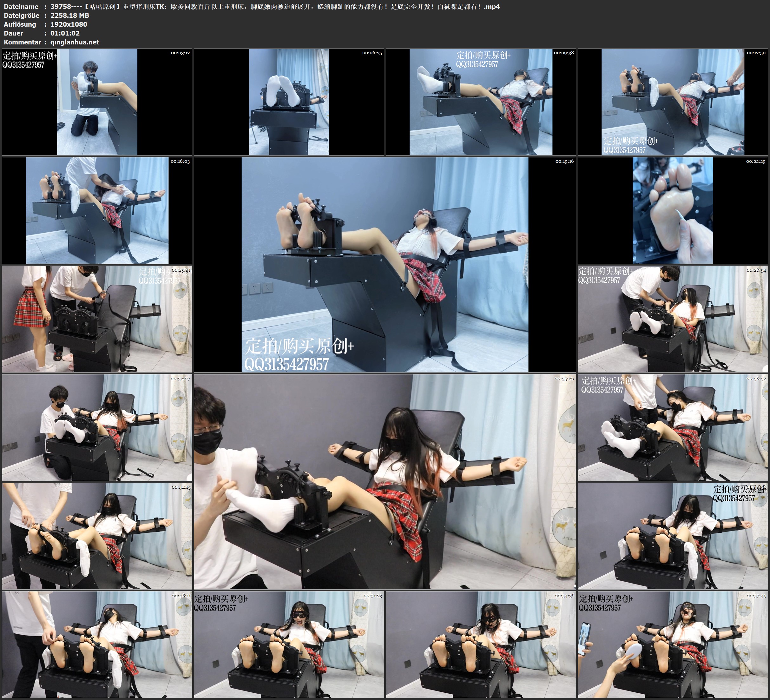
Task: Select the thumbnail marked 00:28:54
Action: coord(673,319)
